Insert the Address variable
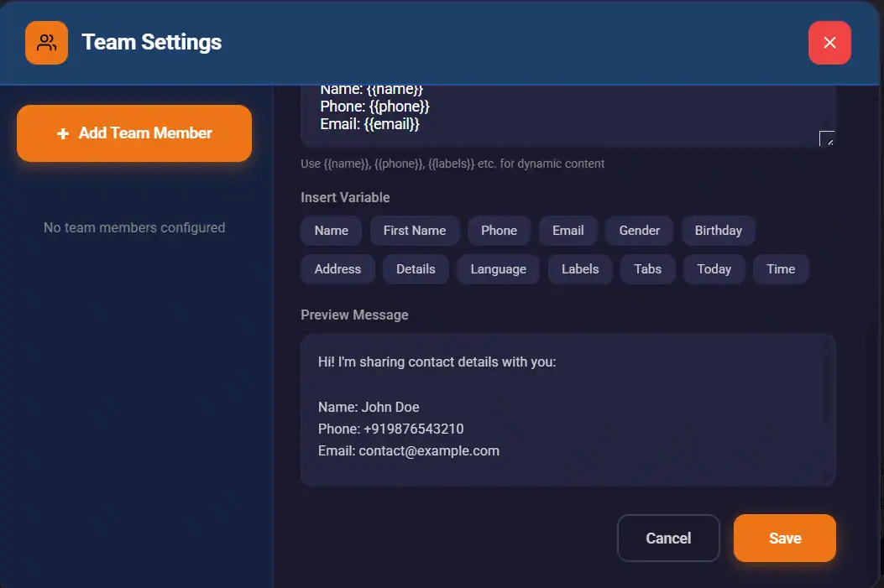884x588 pixels. [337, 268]
